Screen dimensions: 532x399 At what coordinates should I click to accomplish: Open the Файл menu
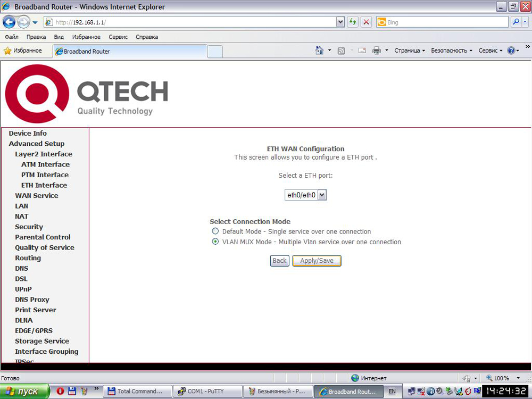[12, 37]
